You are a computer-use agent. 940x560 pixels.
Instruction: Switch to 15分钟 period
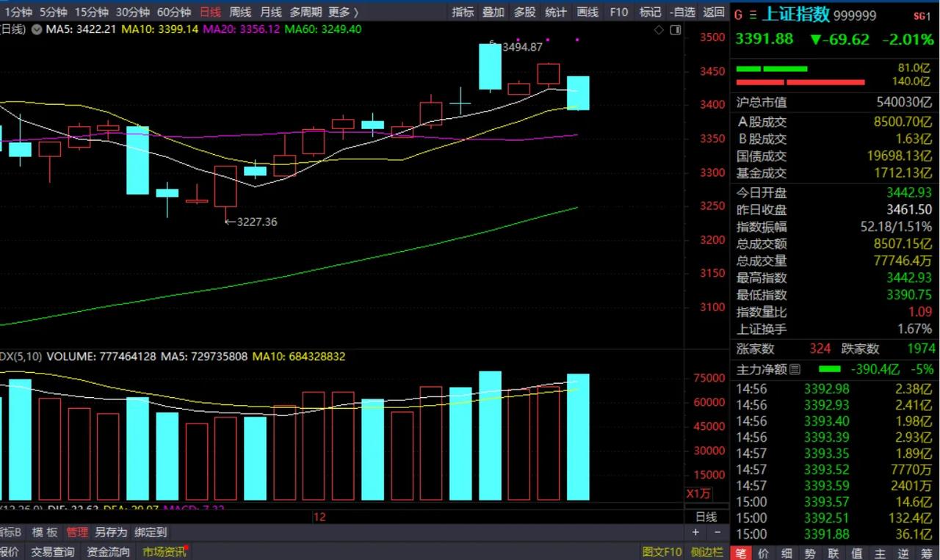(91, 12)
